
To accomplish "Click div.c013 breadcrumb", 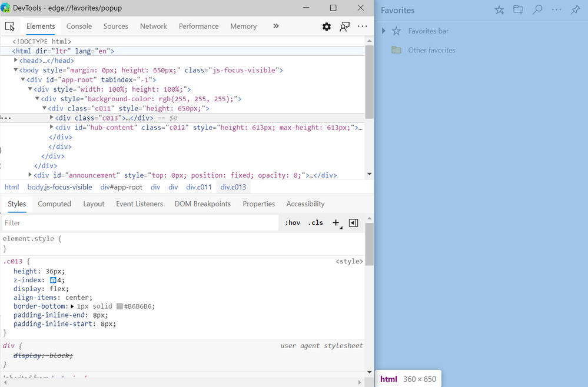I will [x=233, y=187].
